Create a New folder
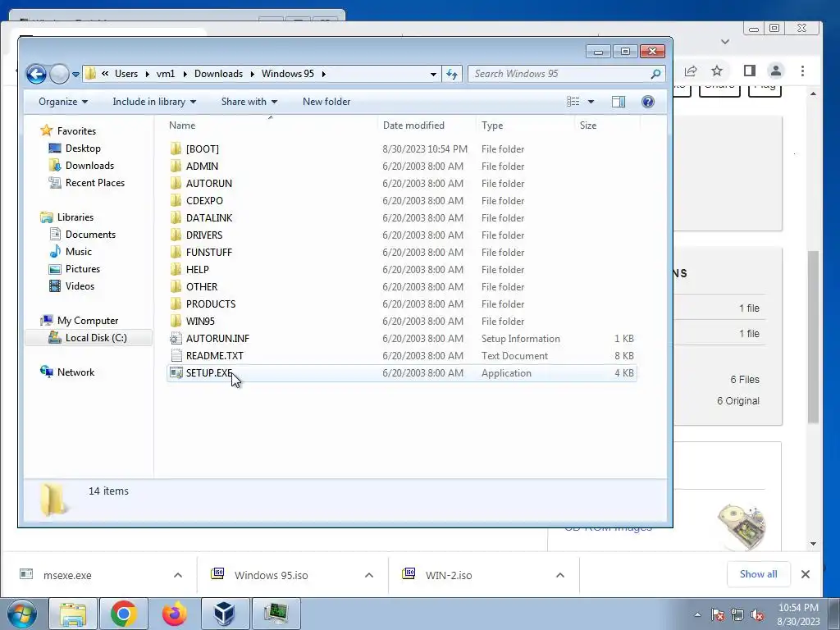This screenshot has height=630, width=840. pyautogui.click(x=326, y=102)
